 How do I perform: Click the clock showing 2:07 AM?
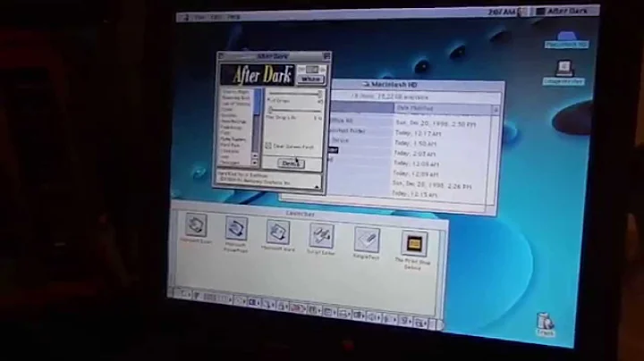(x=502, y=13)
